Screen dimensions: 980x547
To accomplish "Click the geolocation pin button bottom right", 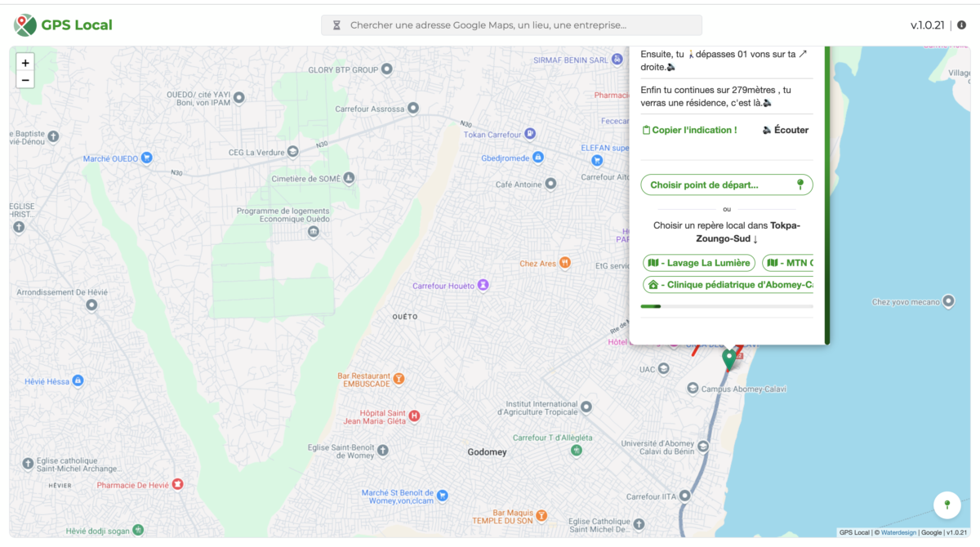I will 947,505.
